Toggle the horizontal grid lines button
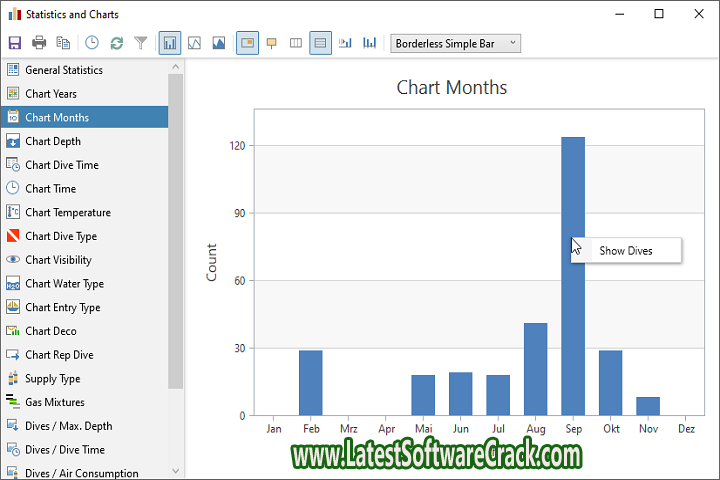The image size is (720, 480). 320,43
